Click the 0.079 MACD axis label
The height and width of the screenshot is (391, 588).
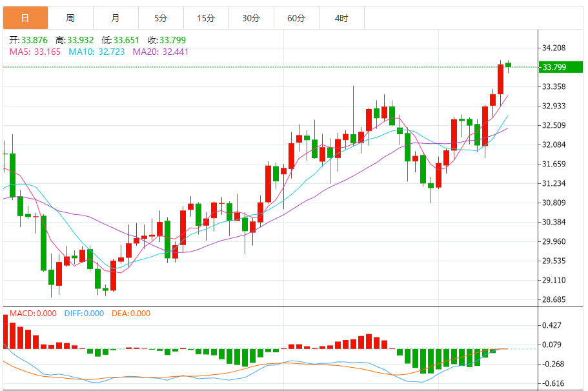pyautogui.click(x=552, y=345)
